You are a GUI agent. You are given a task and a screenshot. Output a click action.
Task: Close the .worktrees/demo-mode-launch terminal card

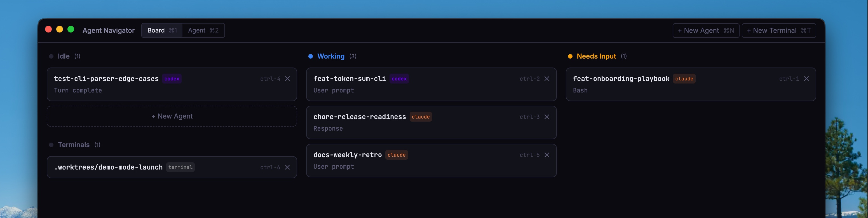287,167
